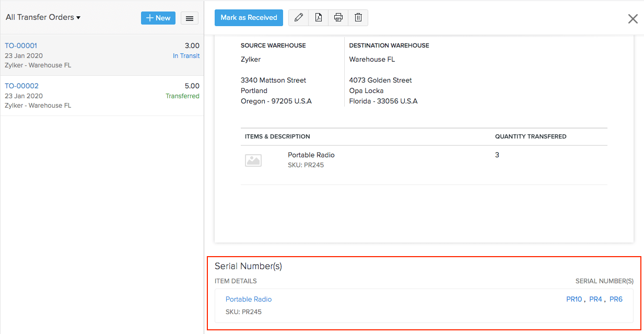Edit the transfer order with the pencil icon

click(x=298, y=17)
